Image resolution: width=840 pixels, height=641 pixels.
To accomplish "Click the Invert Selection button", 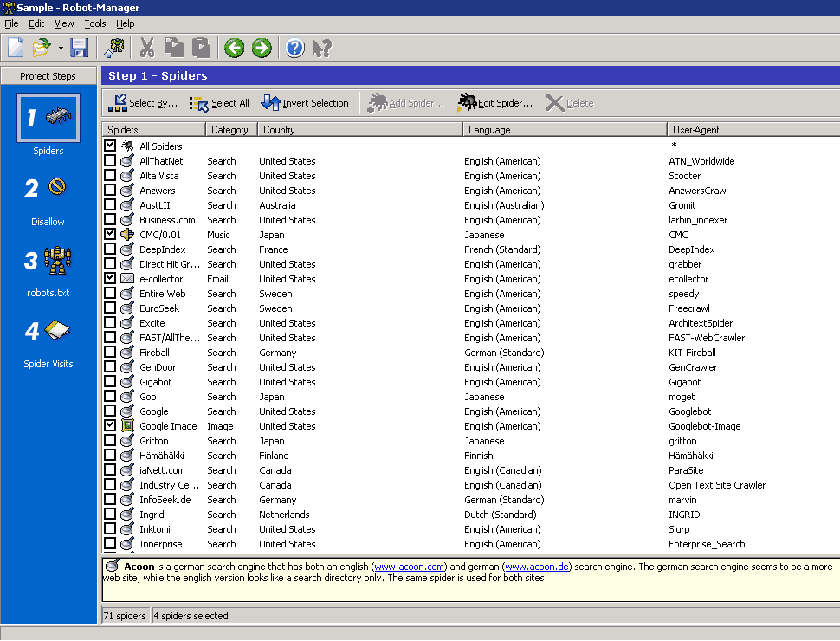I will coord(305,103).
